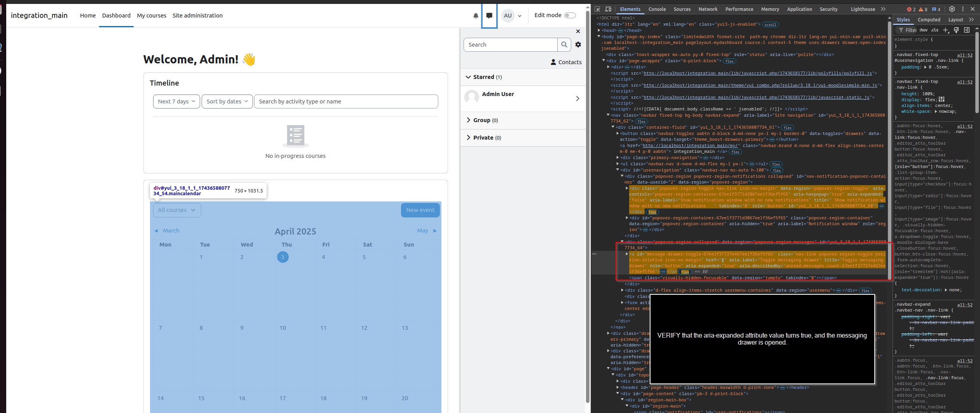Expand the header page-header node
This screenshot has height=413, width=980.
pos(618,387)
